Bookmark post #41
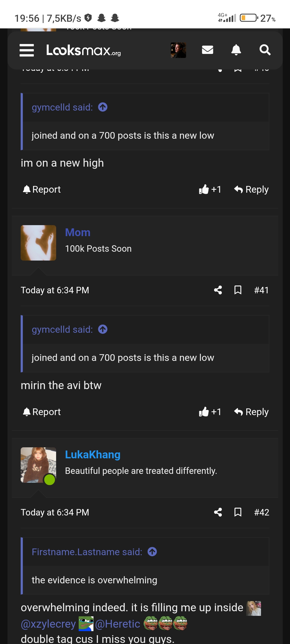 pos(238,290)
